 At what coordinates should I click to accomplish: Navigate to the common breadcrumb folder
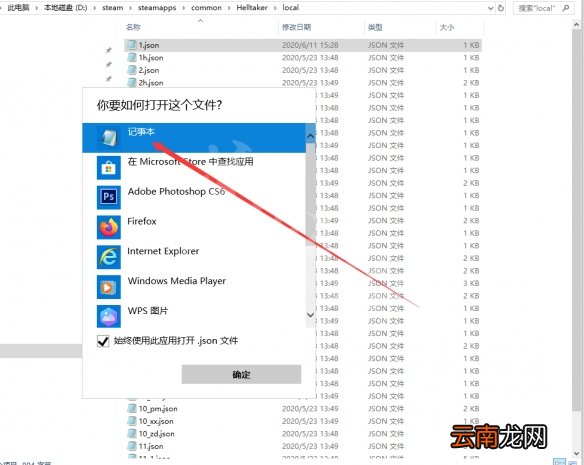pos(206,7)
